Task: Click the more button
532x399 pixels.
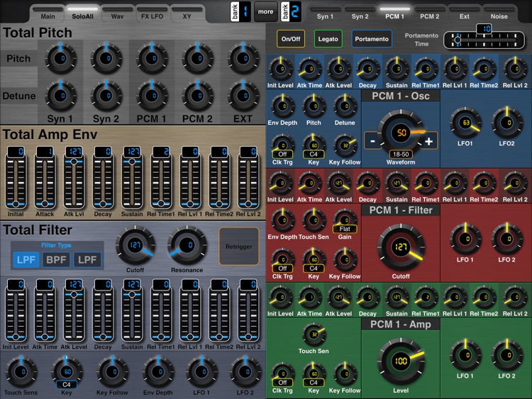Action: click(x=265, y=11)
